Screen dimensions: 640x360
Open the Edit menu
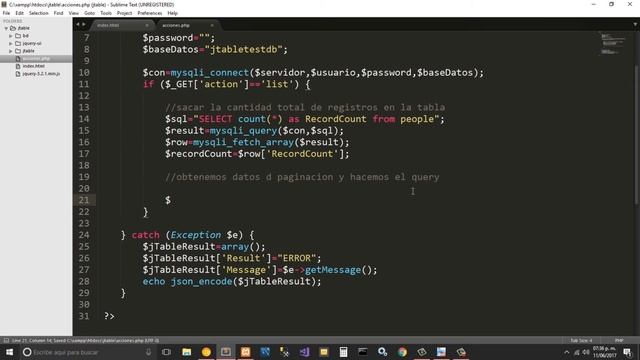click(19, 13)
